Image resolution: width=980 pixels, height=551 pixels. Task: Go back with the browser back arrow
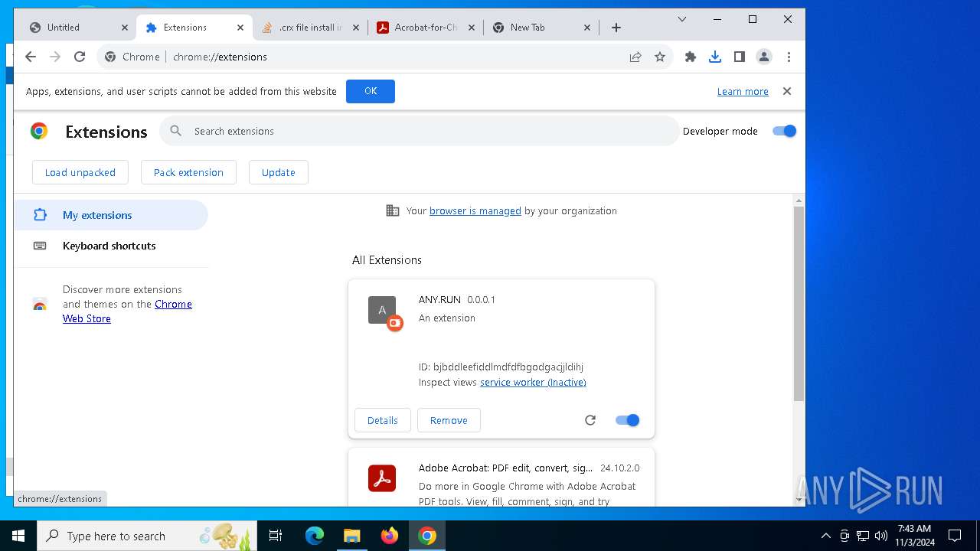(31, 57)
